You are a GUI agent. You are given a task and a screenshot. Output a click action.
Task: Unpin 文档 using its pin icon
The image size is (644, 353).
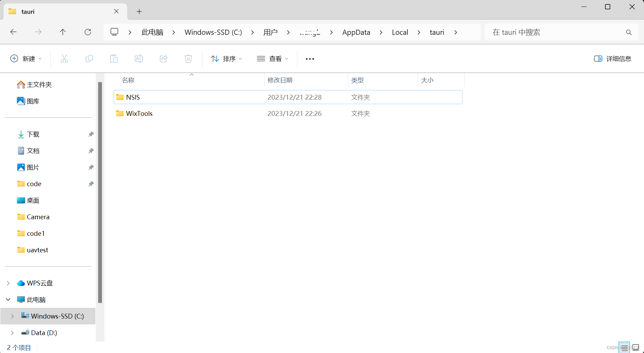click(91, 151)
